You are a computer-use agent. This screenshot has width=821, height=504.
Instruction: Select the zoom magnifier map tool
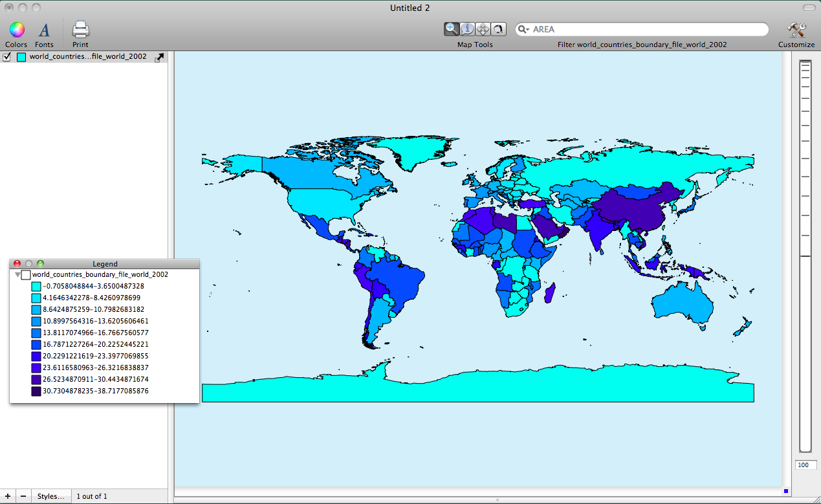pyautogui.click(x=452, y=29)
